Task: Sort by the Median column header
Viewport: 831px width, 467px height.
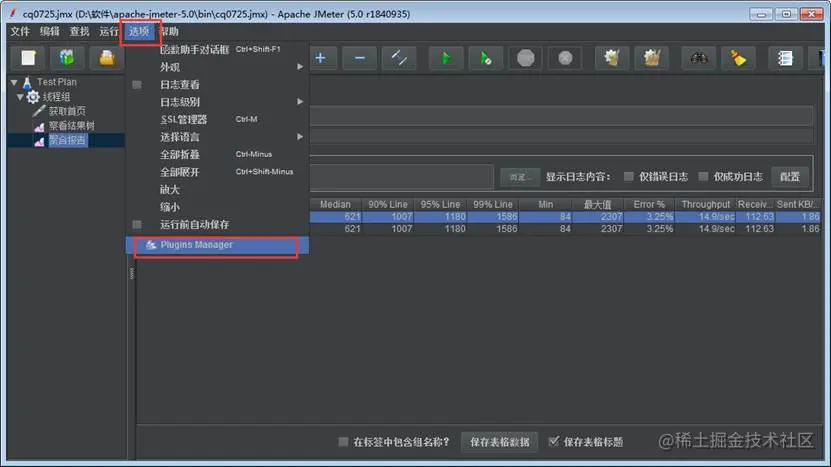Action: tap(335, 205)
